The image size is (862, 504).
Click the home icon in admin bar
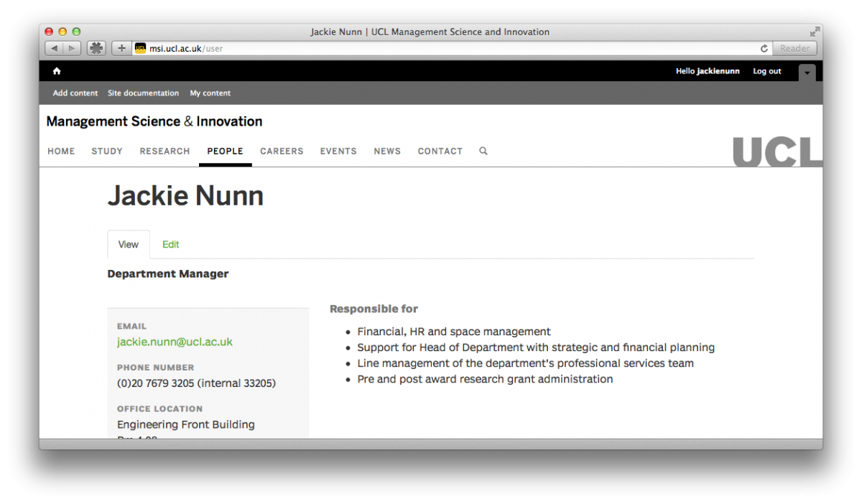click(57, 71)
